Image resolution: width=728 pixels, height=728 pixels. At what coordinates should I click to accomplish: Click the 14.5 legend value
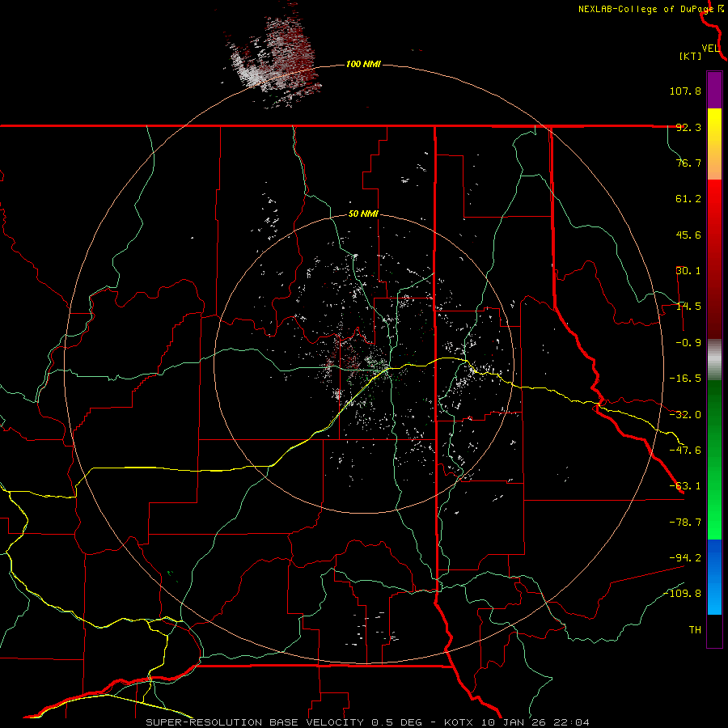click(688, 307)
